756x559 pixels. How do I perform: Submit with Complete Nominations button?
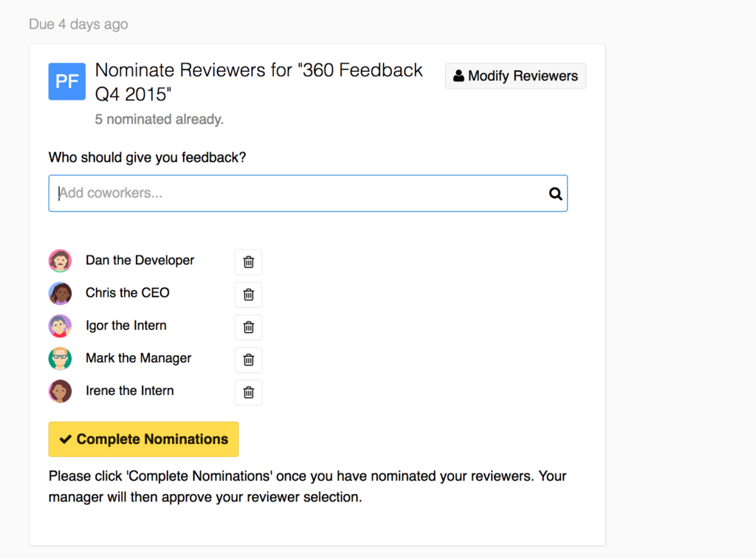pos(144,439)
